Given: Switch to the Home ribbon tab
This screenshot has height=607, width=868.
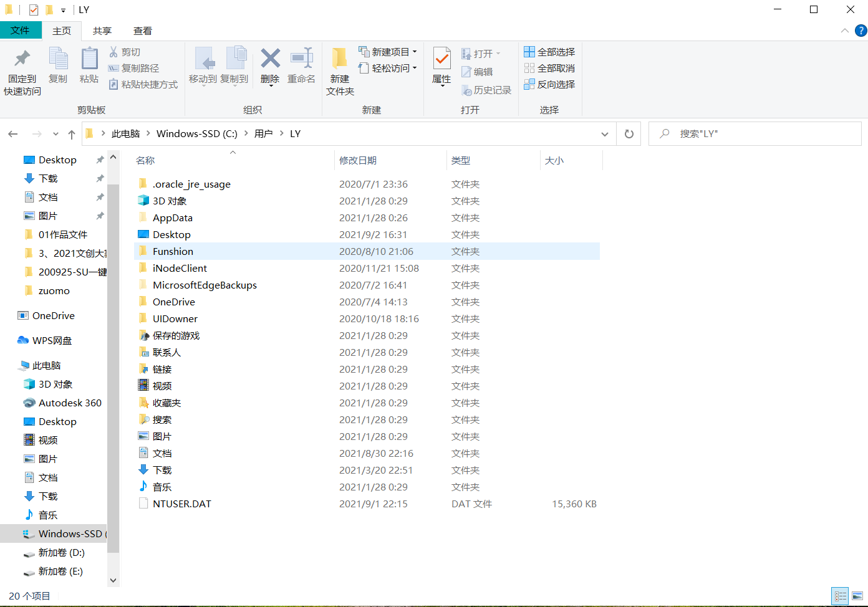Looking at the screenshot, I should tap(62, 31).
